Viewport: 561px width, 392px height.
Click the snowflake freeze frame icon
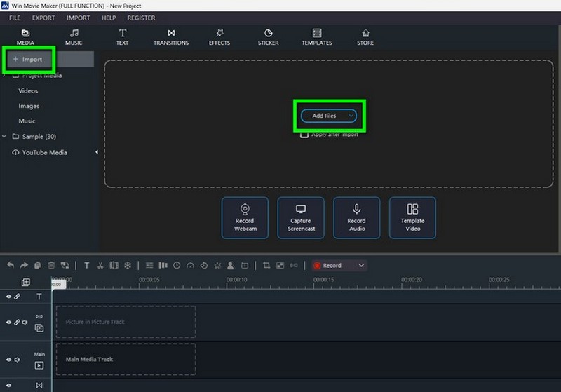click(x=128, y=265)
